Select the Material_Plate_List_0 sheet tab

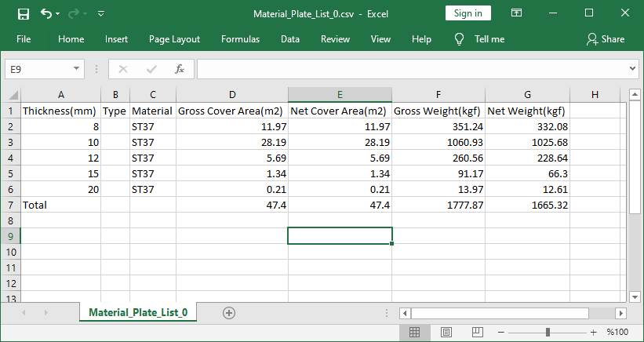(x=138, y=312)
